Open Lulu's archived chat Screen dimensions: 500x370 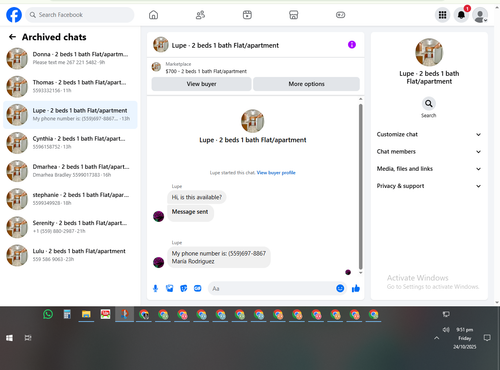[x=70, y=255]
